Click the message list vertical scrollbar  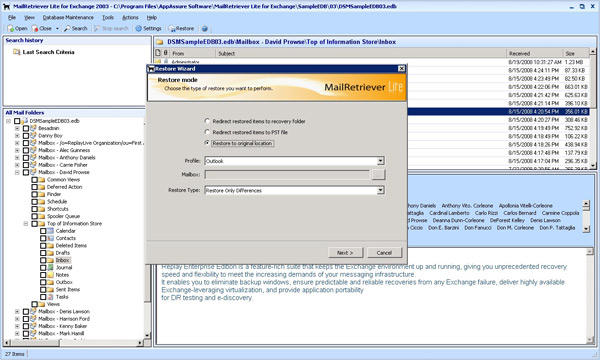[x=593, y=109]
